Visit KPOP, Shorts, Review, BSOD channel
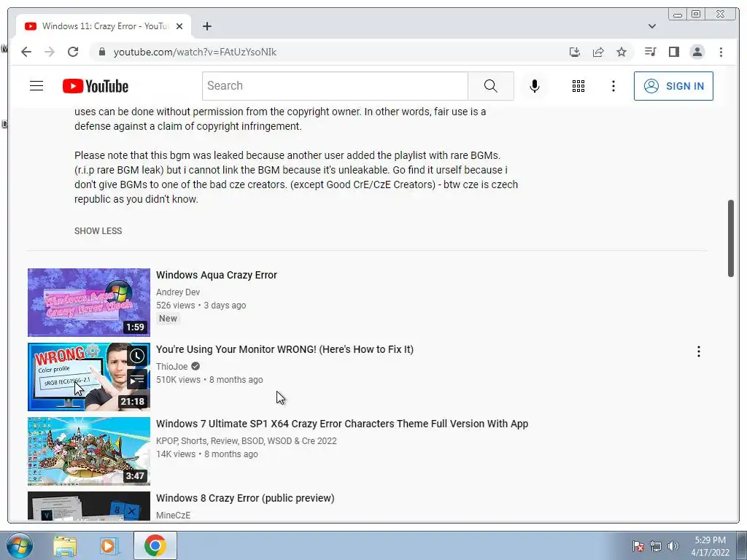Viewport: 747px width, 560px height. click(x=247, y=441)
